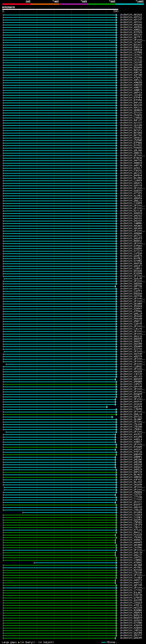
Task: Click label UniRef100_A9NU99
Action: point(131,82)
